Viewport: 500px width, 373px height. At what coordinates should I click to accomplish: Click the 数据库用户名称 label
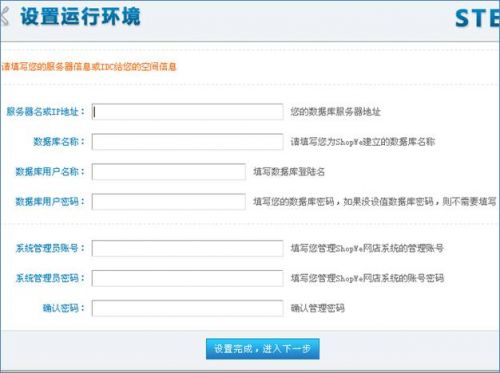pyautogui.click(x=50, y=172)
